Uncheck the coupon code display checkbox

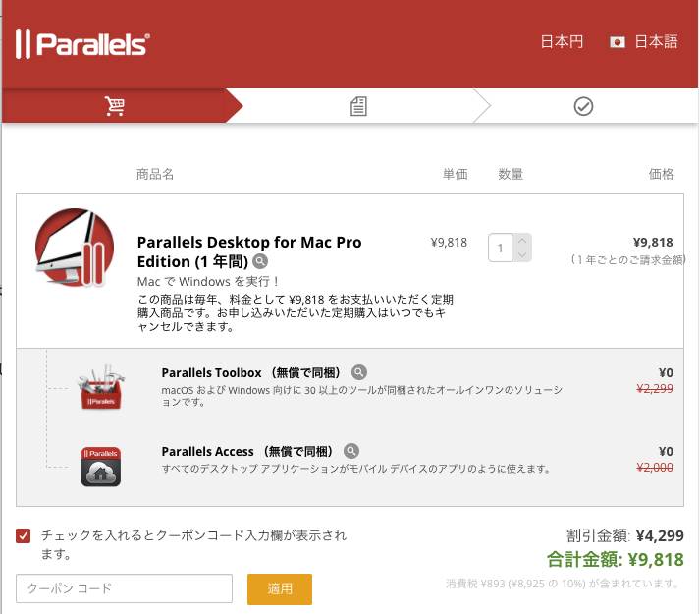click(23, 535)
